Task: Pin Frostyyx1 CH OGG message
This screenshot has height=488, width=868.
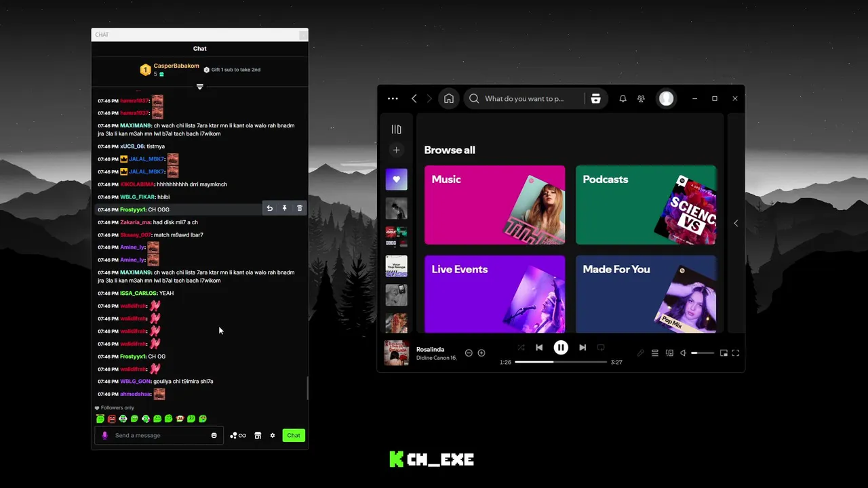Action: tap(284, 208)
